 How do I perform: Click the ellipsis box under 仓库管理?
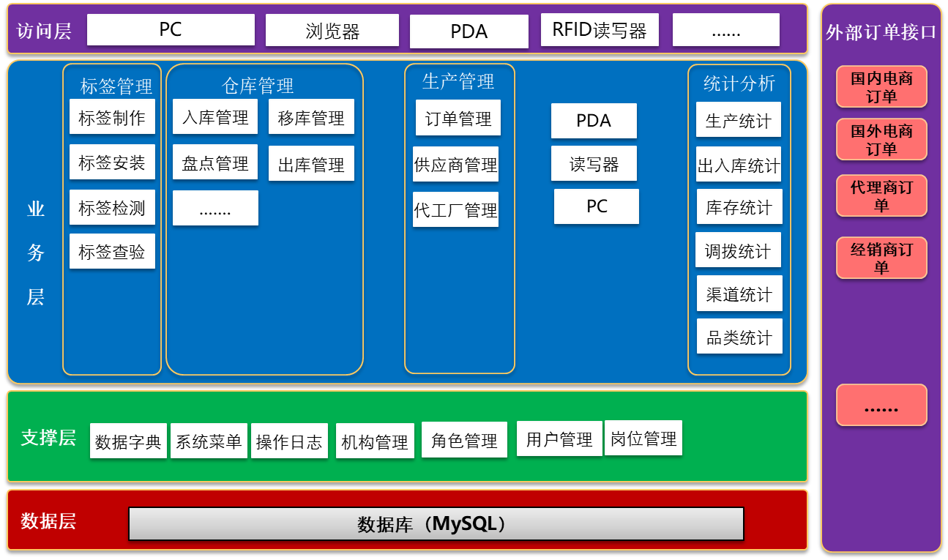click(215, 208)
